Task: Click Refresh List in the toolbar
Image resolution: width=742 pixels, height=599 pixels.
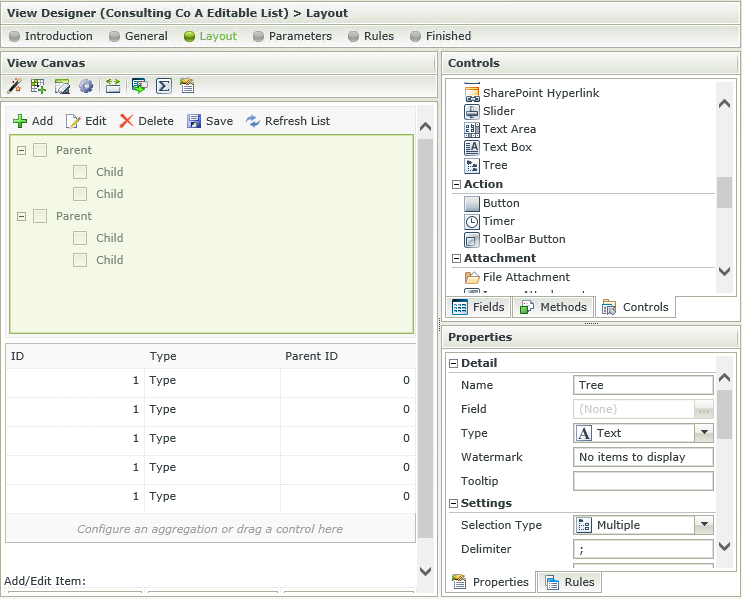Action: click(x=288, y=121)
